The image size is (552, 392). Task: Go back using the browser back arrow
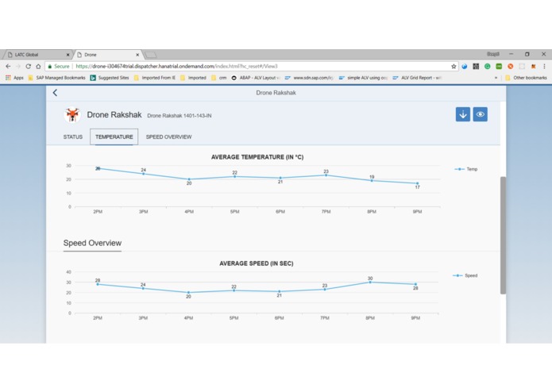click(x=8, y=66)
